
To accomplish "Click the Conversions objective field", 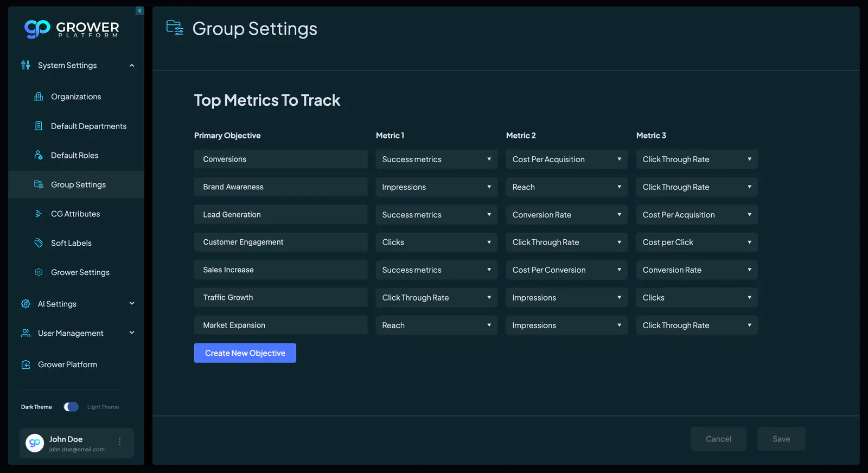I will tap(281, 159).
